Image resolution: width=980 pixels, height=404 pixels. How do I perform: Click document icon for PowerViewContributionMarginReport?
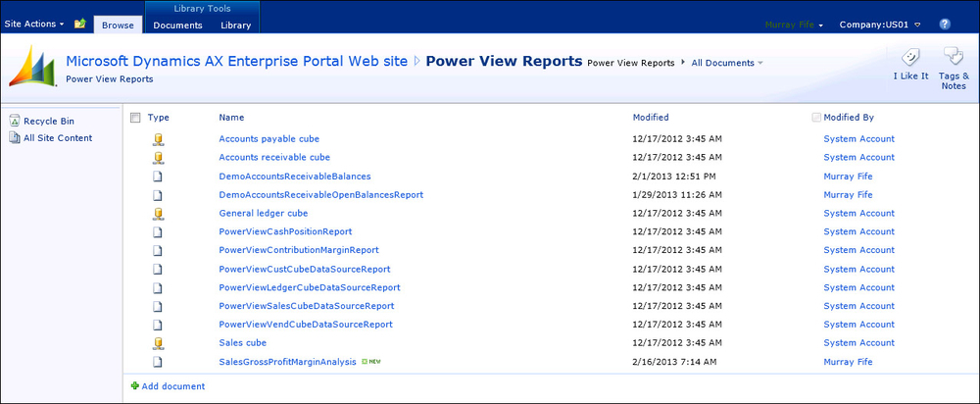[x=158, y=250]
